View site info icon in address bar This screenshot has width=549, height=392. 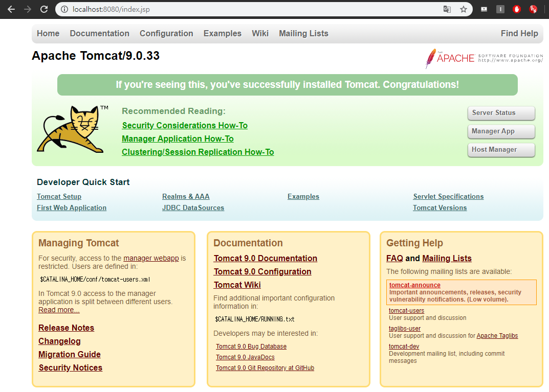(x=64, y=9)
